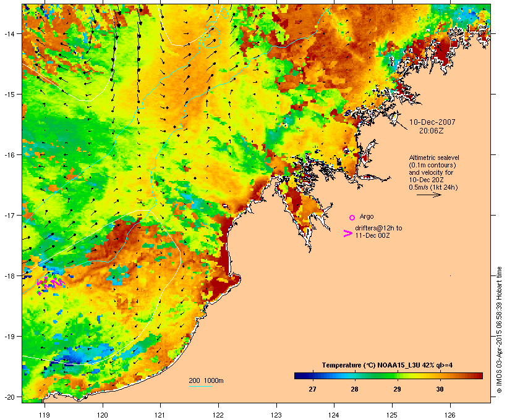The height and width of the screenshot is (420, 507).
Task: Click the '20:06Z' time label
Action: pyautogui.click(x=432, y=131)
